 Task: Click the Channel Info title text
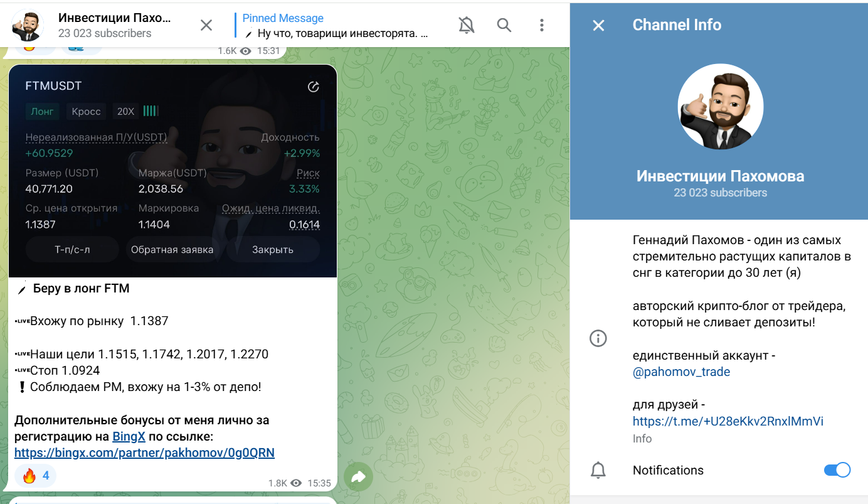pyautogui.click(x=677, y=25)
